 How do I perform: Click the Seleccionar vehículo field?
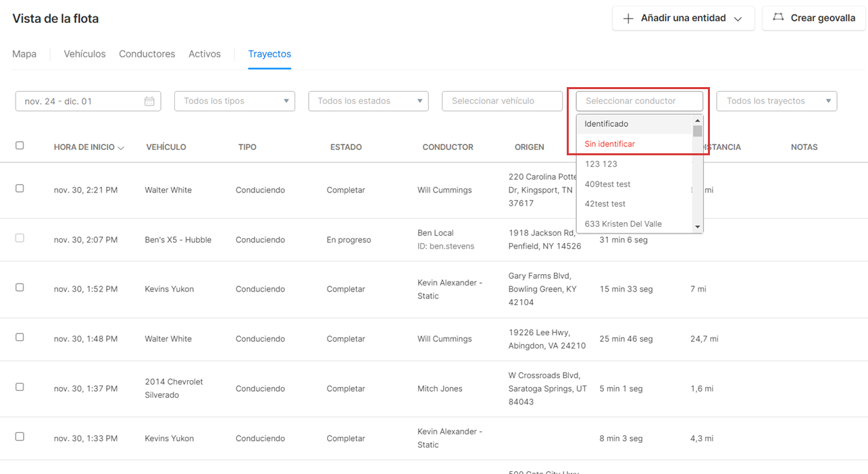point(502,101)
